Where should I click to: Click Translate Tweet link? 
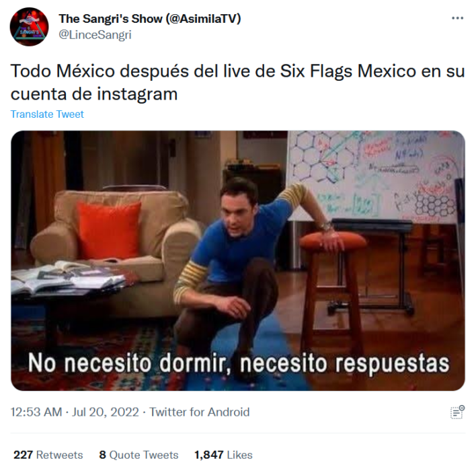pyautogui.click(x=47, y=114)
